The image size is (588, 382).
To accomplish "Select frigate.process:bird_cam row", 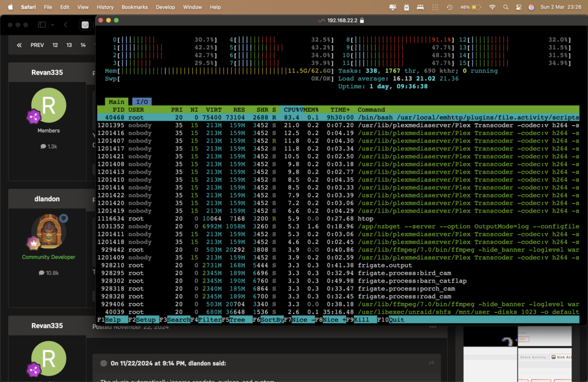I will tap(338, 273).
